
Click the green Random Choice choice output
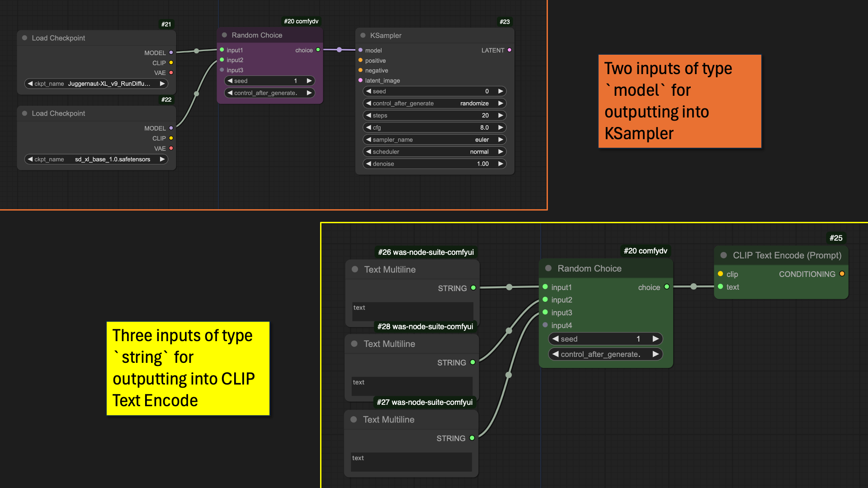click(666, 287)
